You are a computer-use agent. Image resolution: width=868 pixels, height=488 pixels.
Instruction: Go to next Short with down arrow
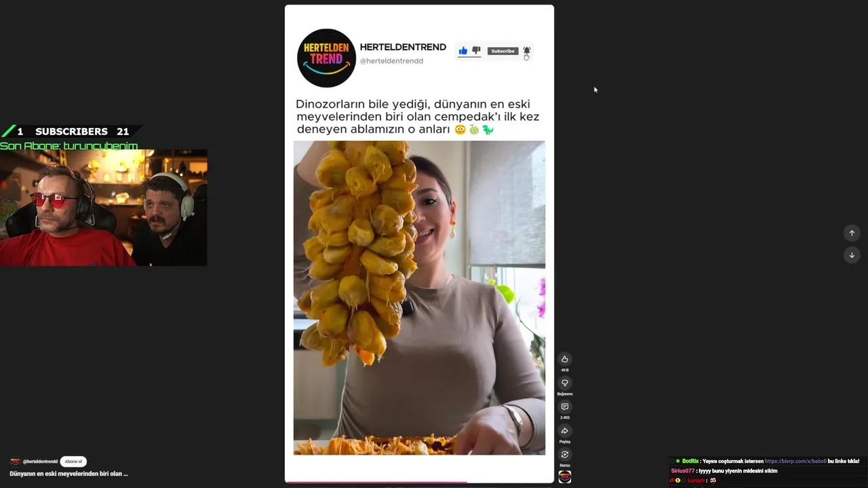[852, 255]
